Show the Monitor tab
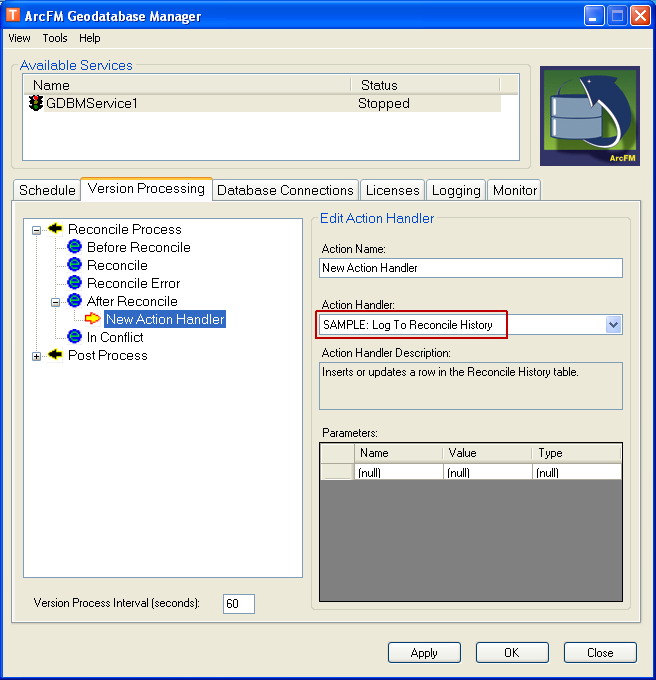 click(515, 190)
